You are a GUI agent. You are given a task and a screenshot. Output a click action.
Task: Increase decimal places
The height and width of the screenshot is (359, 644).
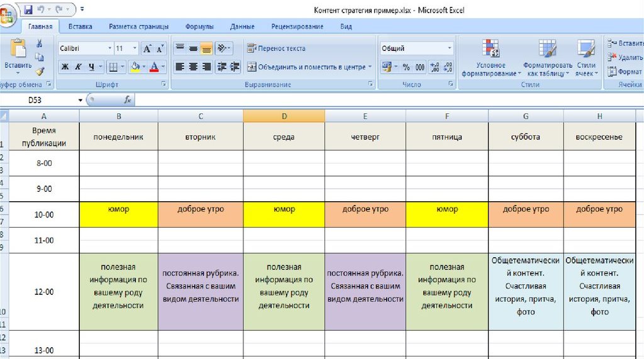coord(435,67)
